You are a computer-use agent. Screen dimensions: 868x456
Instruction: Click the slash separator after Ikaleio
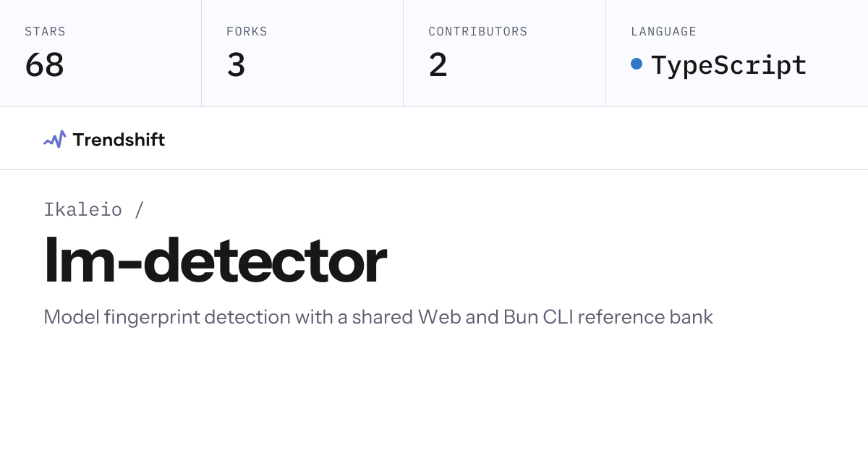tap(139, 210)
